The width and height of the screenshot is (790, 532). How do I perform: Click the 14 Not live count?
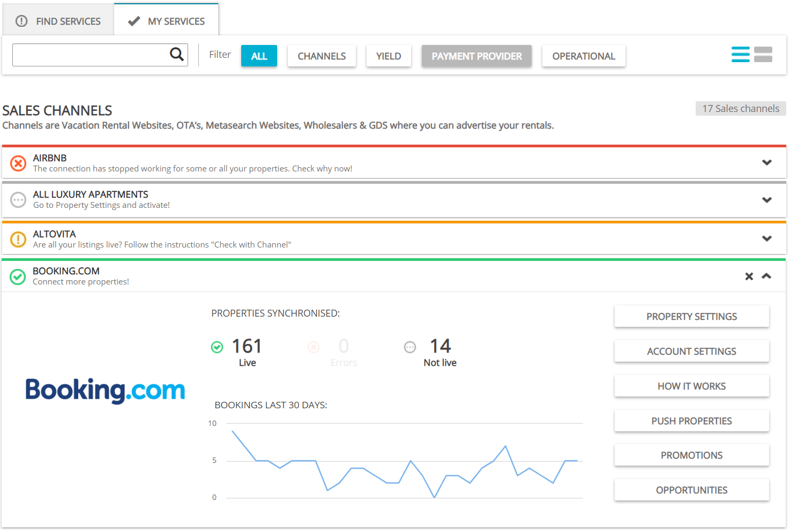click(x=440, y=346)
